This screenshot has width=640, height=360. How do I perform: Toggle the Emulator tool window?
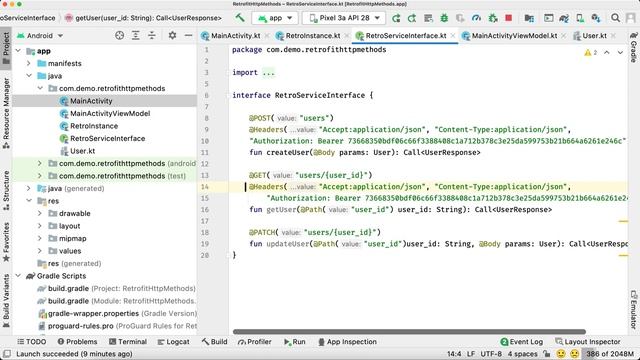[633, 309]
